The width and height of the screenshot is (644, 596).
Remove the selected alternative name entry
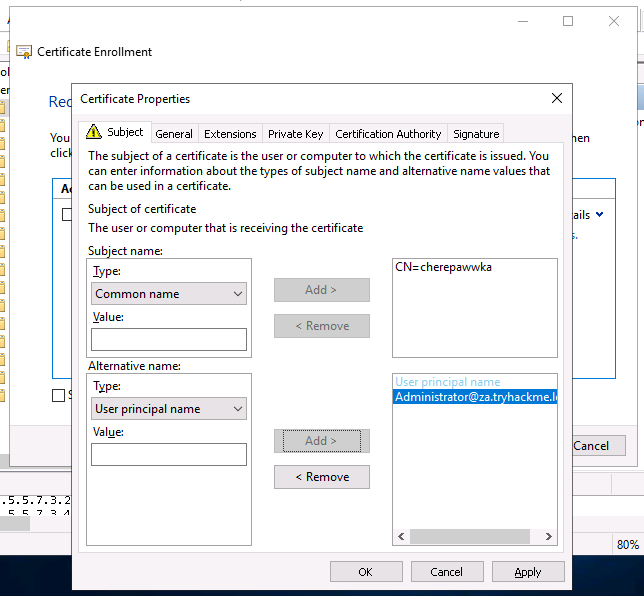(x=322, y=477)
